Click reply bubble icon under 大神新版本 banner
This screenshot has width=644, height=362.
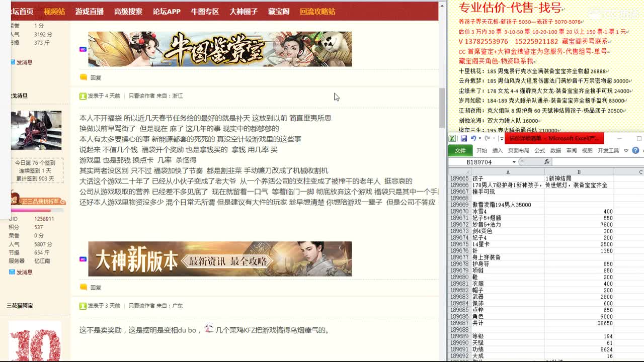[x=84, y=287]
